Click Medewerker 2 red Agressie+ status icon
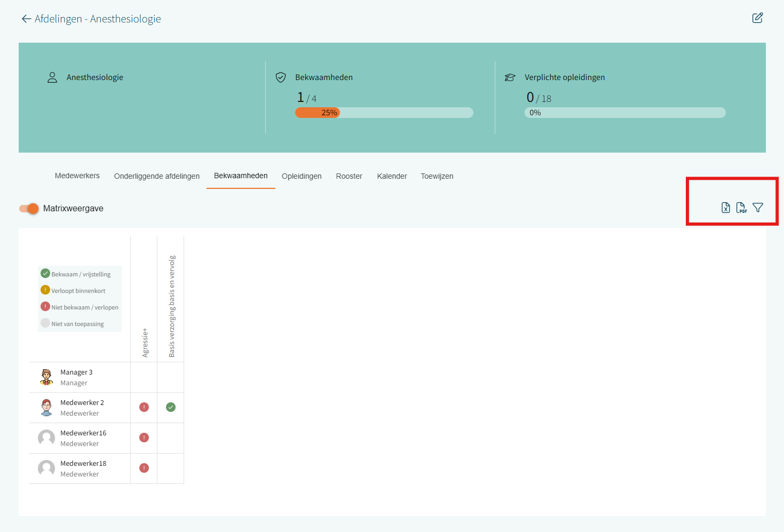The width and height of the screenshot is (784, 532). tap(144, 407)
